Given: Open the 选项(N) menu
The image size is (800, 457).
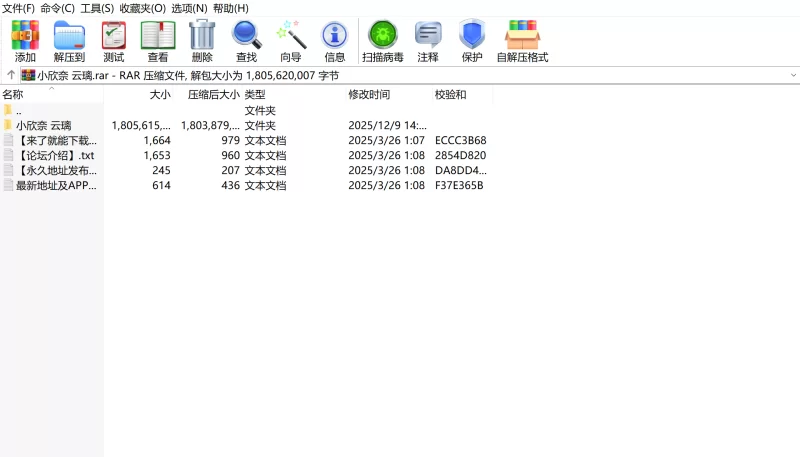Looking at the screenshot, I should (189, 9).
